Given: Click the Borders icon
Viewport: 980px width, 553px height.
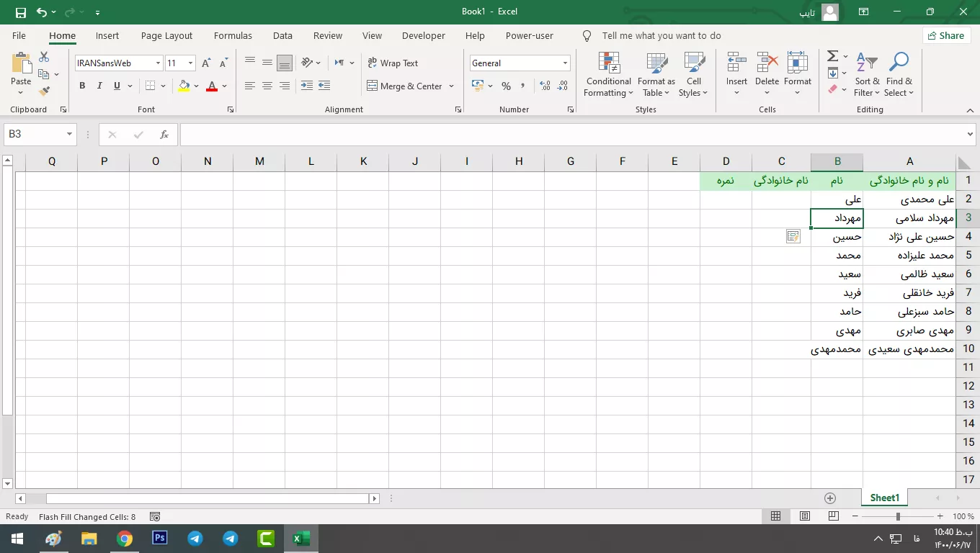Looking at the screenshot, I should pos(151,86).
